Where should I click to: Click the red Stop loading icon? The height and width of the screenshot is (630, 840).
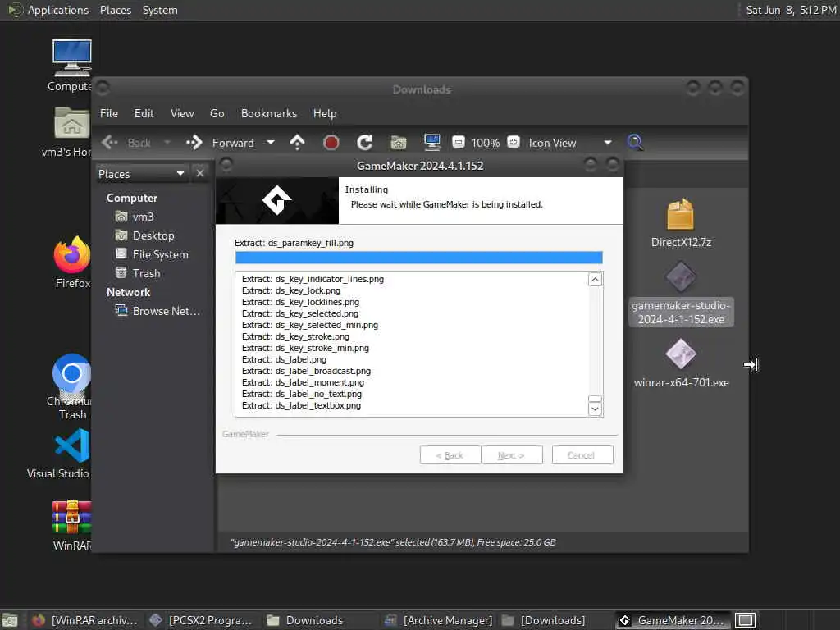(x=331, y=143)
